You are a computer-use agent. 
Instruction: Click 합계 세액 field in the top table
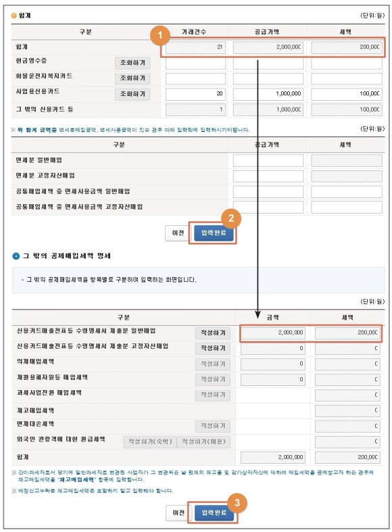(347, 47)
